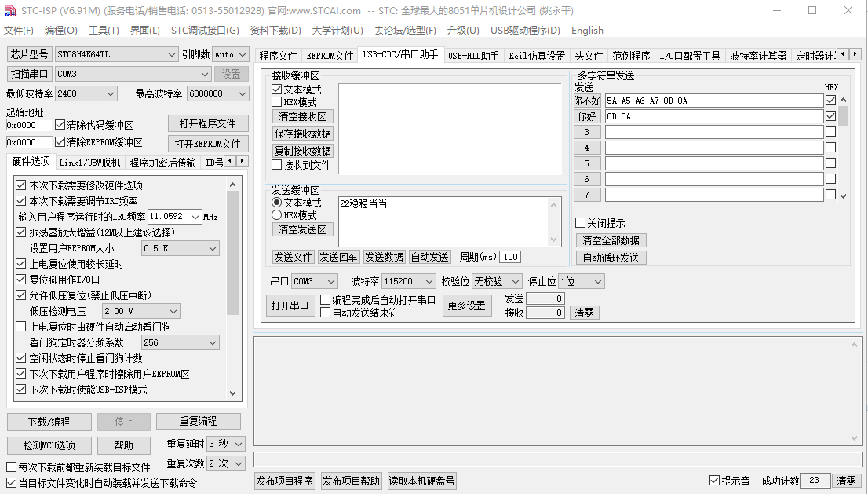This screenshot has height=494, width=868.
Task: Click 清零 button beside 成功计数
Action: tap(846, 480)
